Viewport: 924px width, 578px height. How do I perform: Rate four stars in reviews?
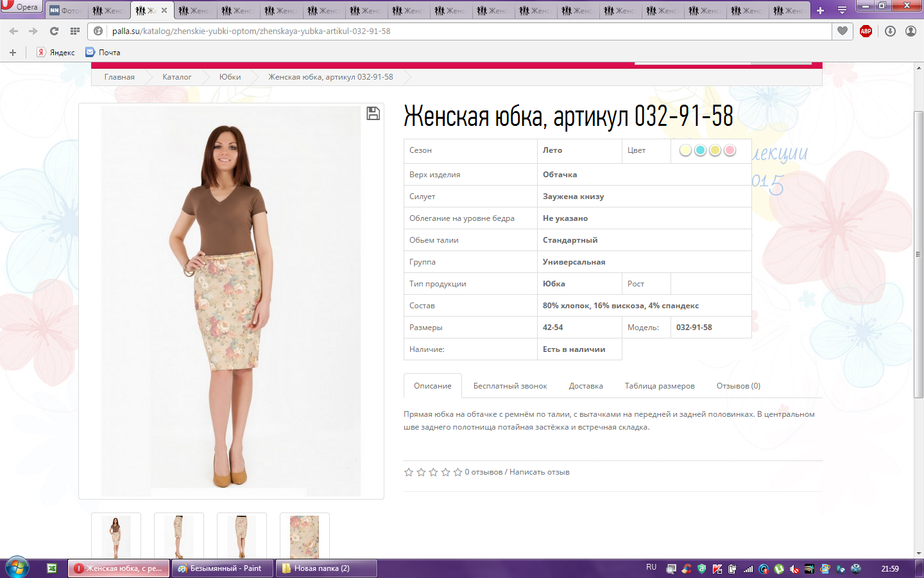445,472
